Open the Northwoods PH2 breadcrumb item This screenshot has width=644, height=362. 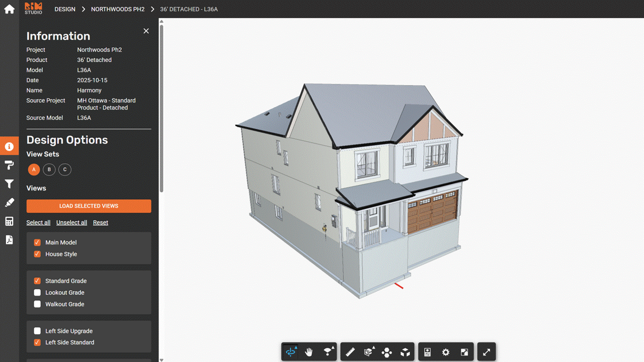pyautogui.click(x=117, y=9)
